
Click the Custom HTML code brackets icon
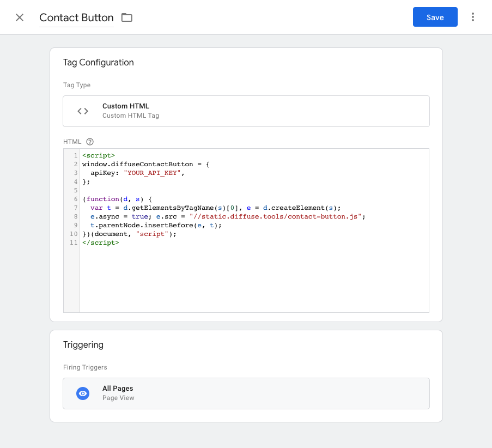[83, 111]
